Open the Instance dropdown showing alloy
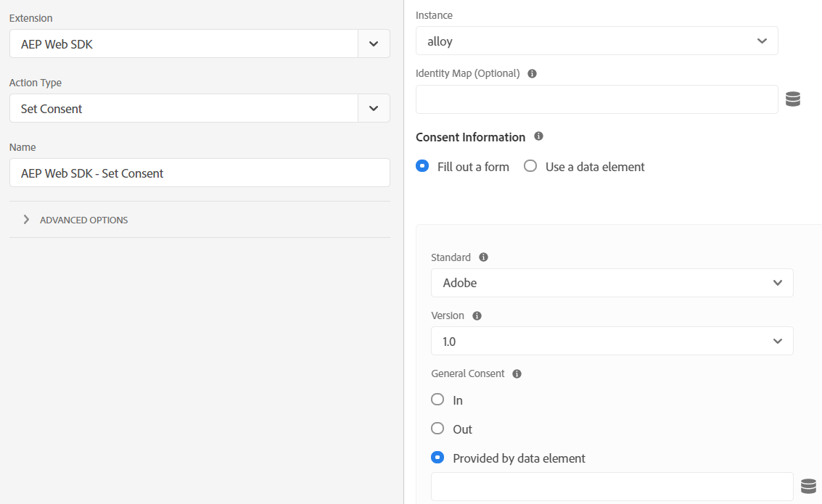 click(596, 41)
